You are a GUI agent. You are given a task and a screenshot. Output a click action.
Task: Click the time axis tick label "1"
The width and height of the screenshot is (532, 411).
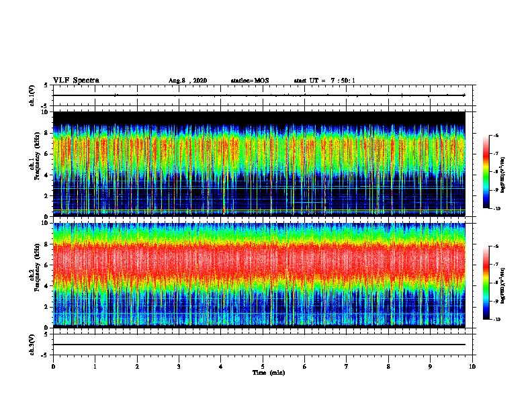[95, 367]
